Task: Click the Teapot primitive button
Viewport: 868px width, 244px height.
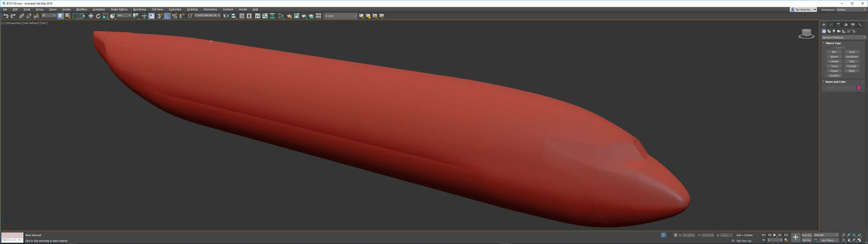Action: (834, 71)
